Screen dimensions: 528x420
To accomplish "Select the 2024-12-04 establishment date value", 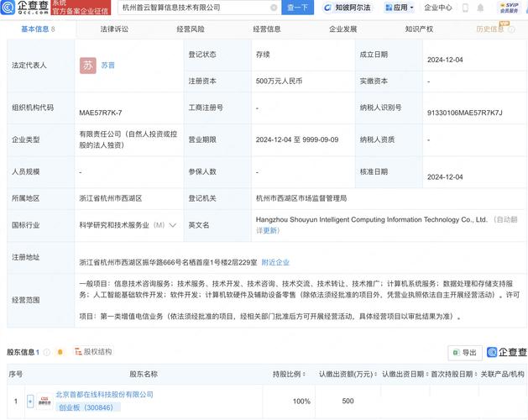I will pyautogui.click(x=445, y=60).
